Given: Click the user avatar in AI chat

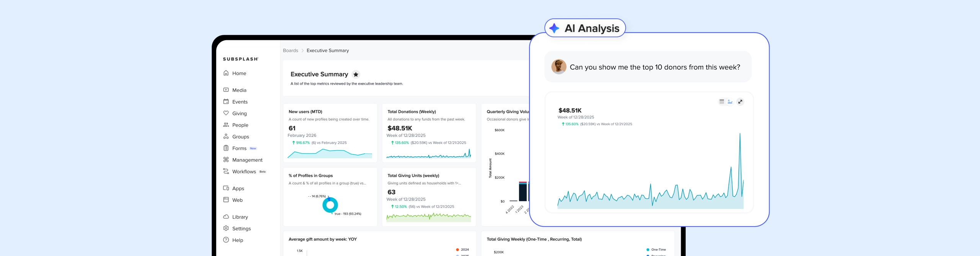Looking at the screenshot, I should tap(559, 67).
